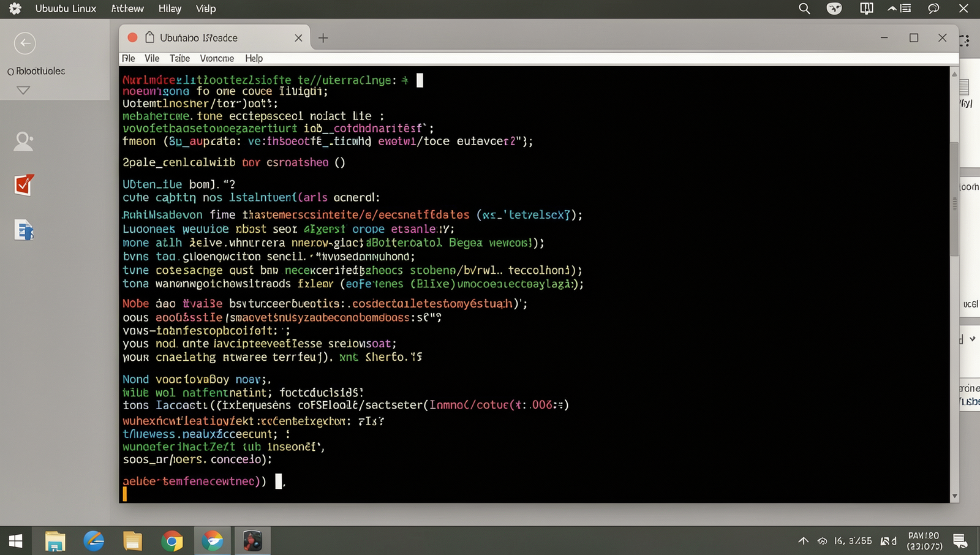980x555 pixels.
Task: Click the line starting 'UDten_ilue bom'
Action: (x=179, y=184)
